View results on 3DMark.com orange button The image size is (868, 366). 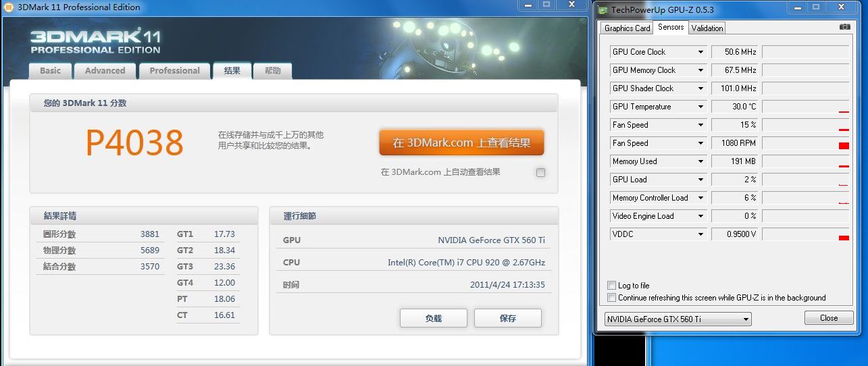461,142
